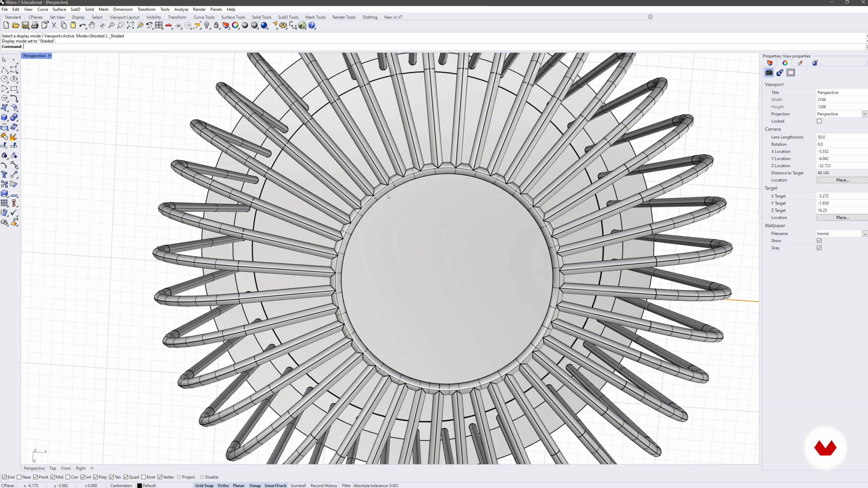Select the Polyline tool in left sidebar
Image resolution: width=868 pixels, height=488 pixels.
pos(4,69)
